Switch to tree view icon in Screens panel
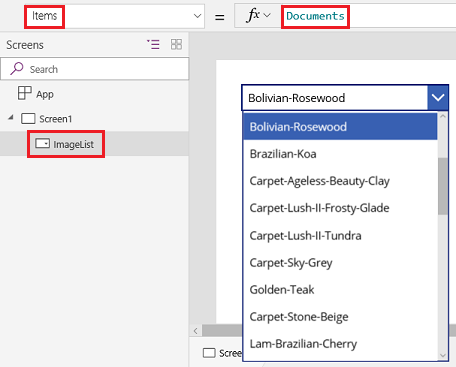Screen dimensions: 456x367 tap(153, 44)
